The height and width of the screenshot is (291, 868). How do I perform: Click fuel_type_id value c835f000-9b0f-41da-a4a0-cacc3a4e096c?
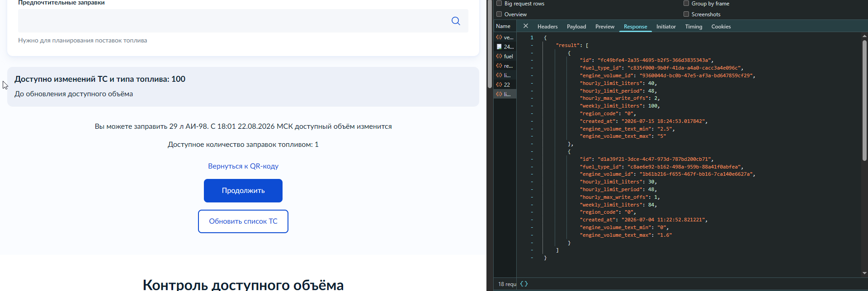[684, 68]
